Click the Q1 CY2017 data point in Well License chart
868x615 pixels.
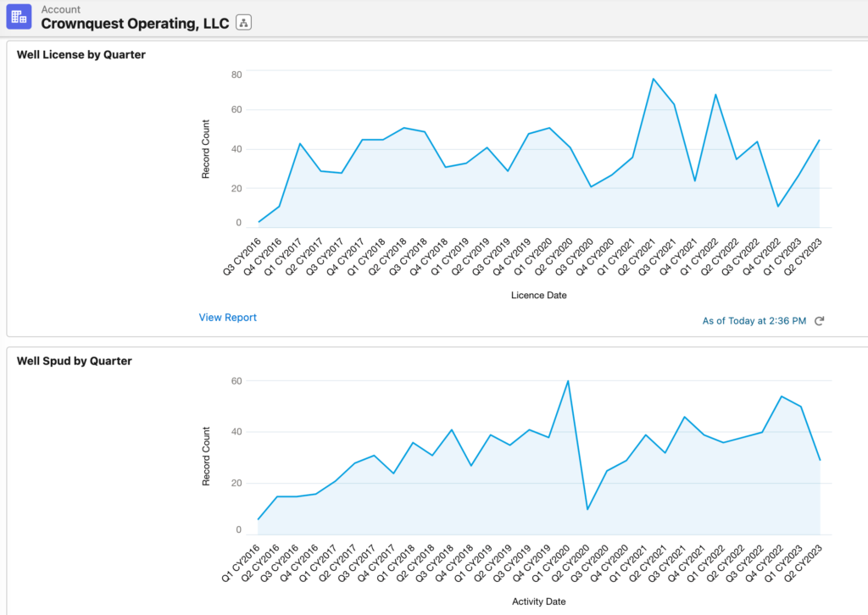(x=300, y=143)
